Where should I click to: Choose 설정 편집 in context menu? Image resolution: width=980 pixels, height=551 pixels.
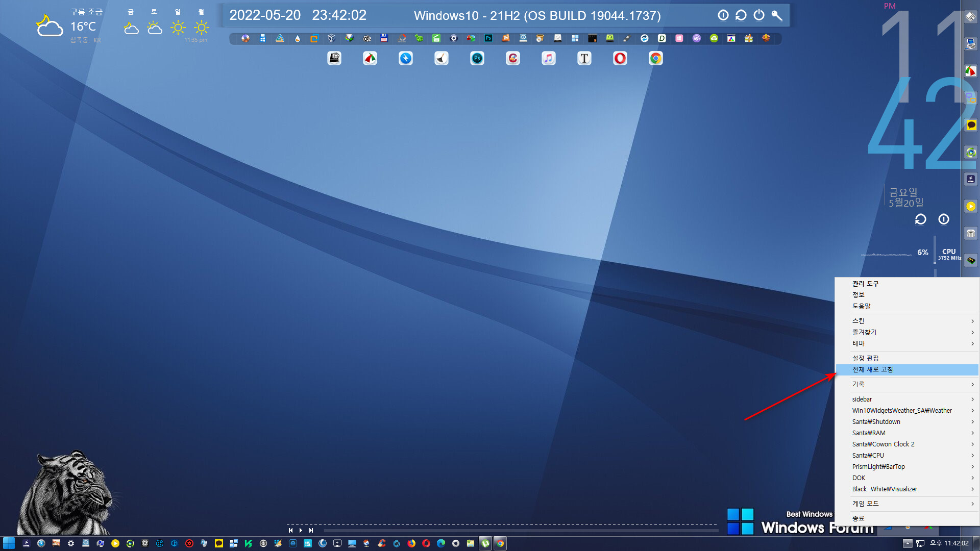coord(907,358)
